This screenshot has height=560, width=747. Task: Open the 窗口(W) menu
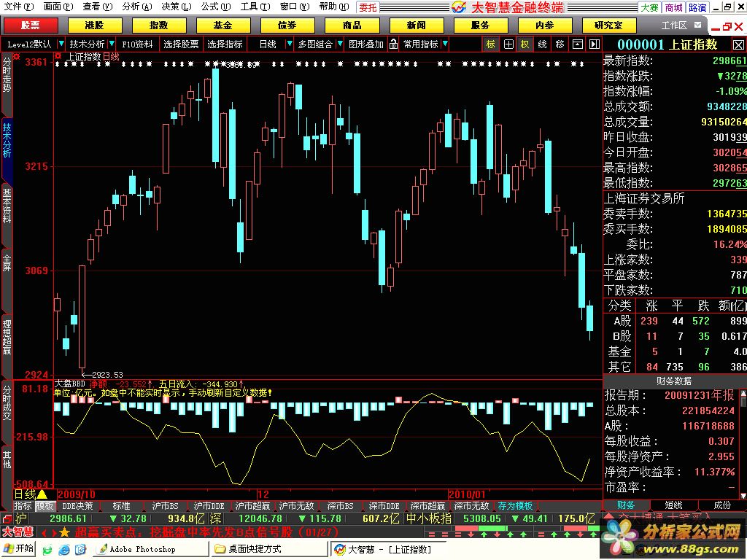(x=295, y=7)
